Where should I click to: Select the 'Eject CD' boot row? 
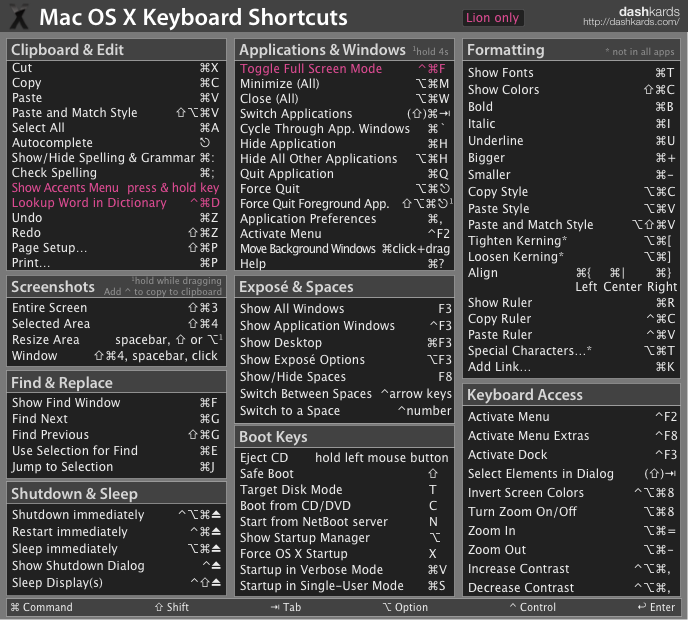[x=344, y=458]
